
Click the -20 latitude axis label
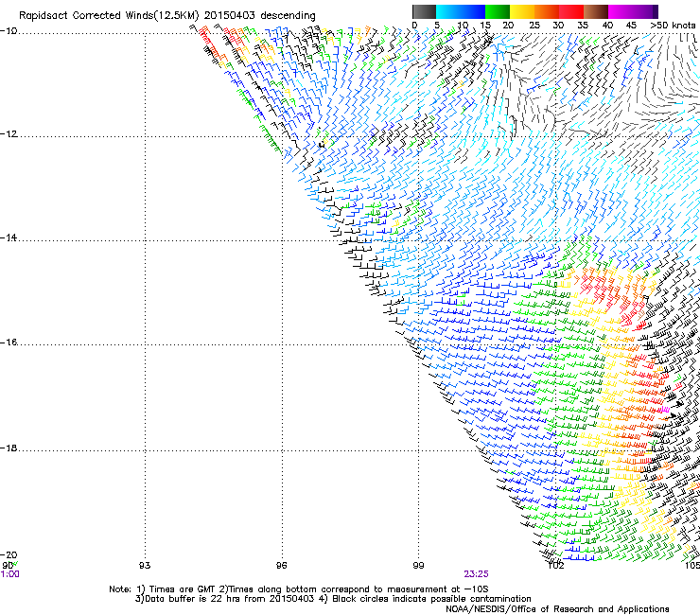point(9,555)
